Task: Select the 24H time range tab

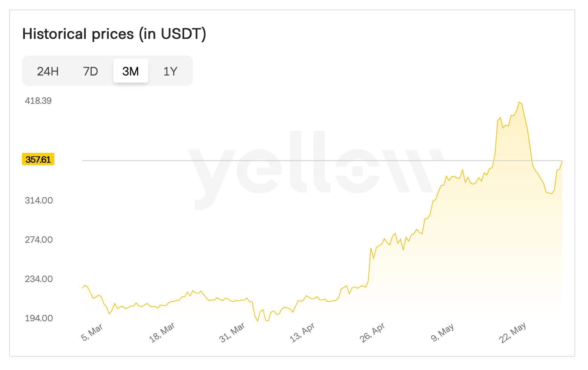Action: [x=47, y=71]
